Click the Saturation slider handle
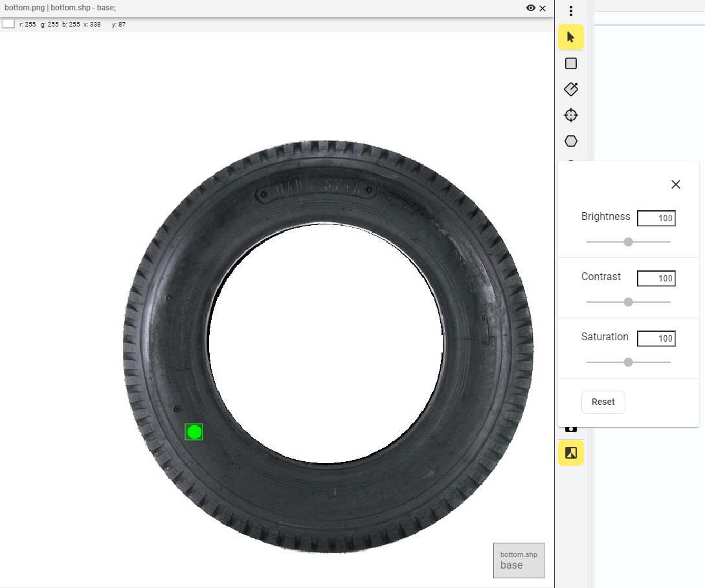The height and width of the screenshot is (588, 705). pos(627,362)
